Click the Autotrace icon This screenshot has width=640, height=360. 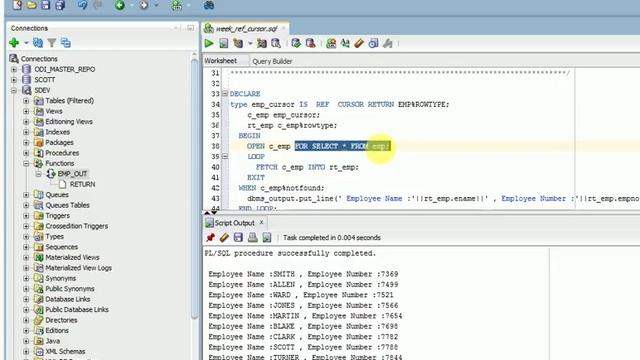click(262, 43)
